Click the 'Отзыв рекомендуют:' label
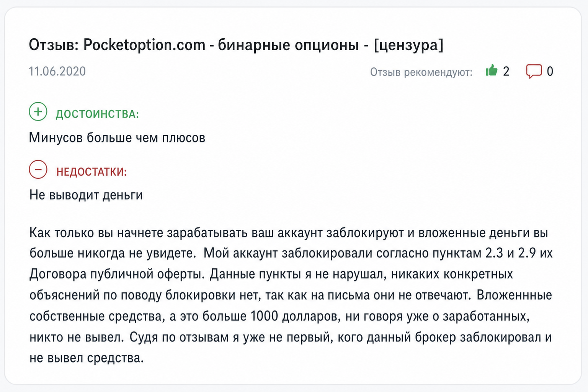This screenshot has width=588, height=392. pyautogui.click(x=421, y=72)
